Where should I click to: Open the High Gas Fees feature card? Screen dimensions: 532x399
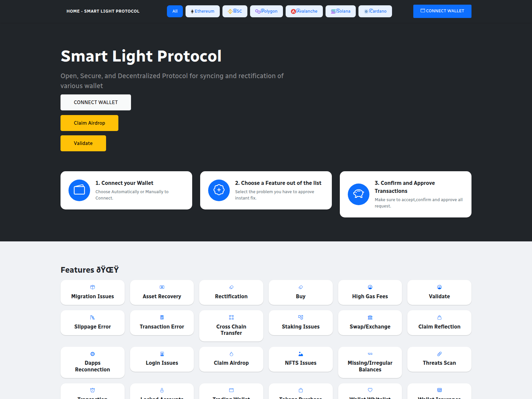pyautogui.click(x=370, y=292)
